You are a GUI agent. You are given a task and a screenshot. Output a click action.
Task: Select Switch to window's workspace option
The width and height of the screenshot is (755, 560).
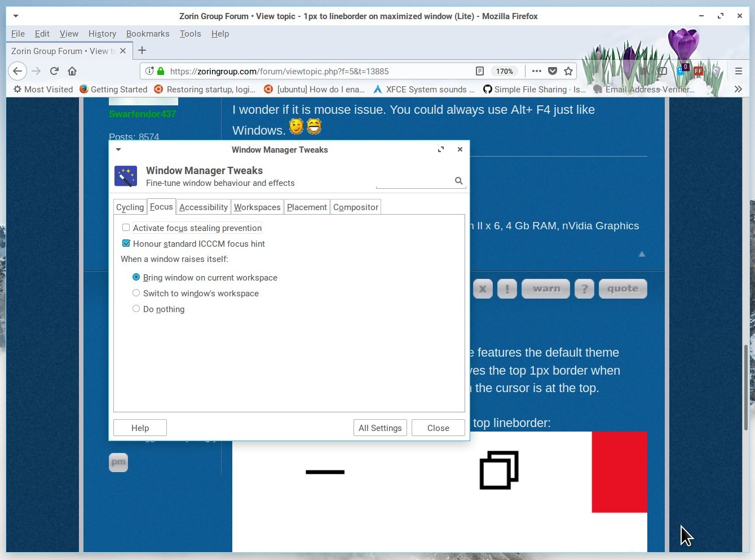pos(136,293)
